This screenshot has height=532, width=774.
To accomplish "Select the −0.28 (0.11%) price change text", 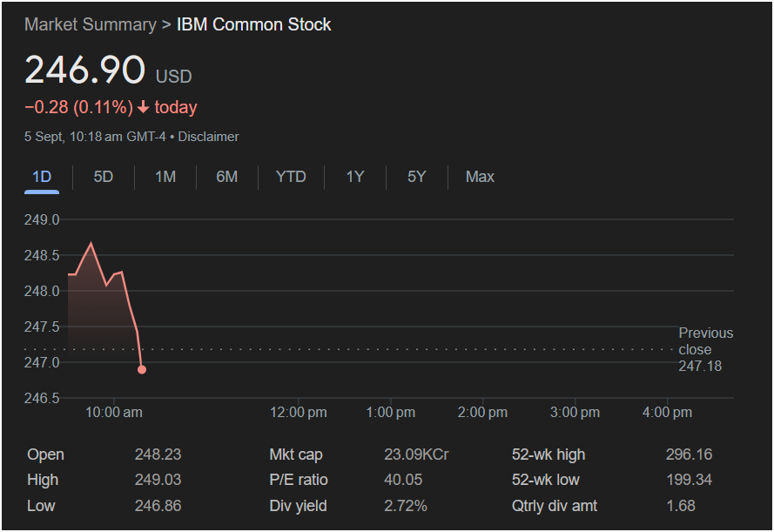I will coord(79,107).
